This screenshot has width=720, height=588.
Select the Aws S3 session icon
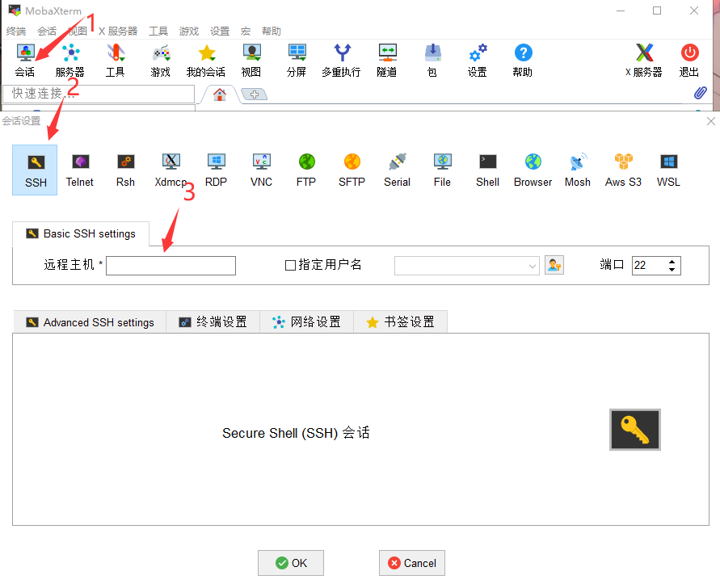[623, 170]
